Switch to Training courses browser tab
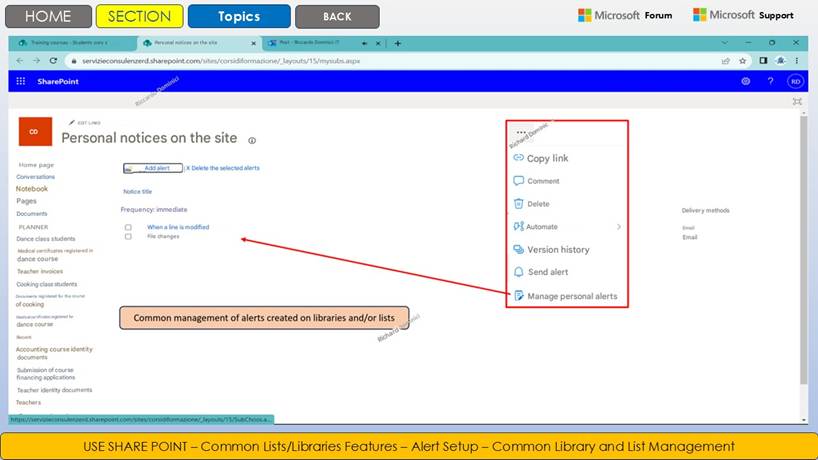Screen dimensions: 818x460 click(72, 43)
